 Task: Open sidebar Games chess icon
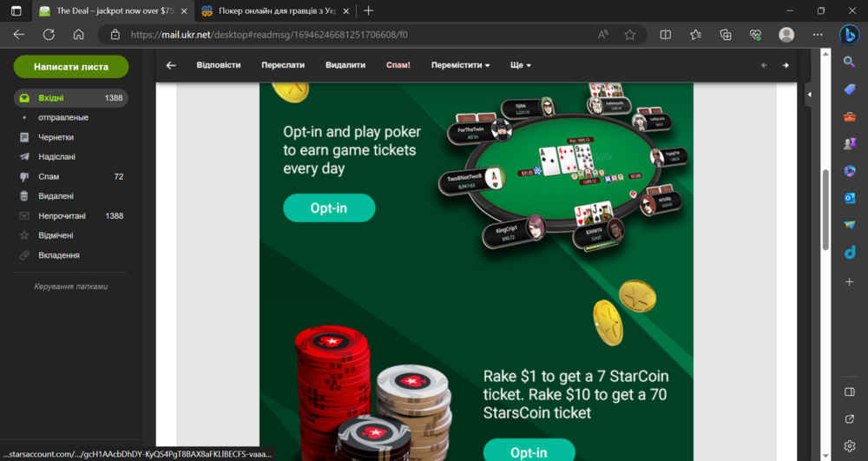click(849, 144)
